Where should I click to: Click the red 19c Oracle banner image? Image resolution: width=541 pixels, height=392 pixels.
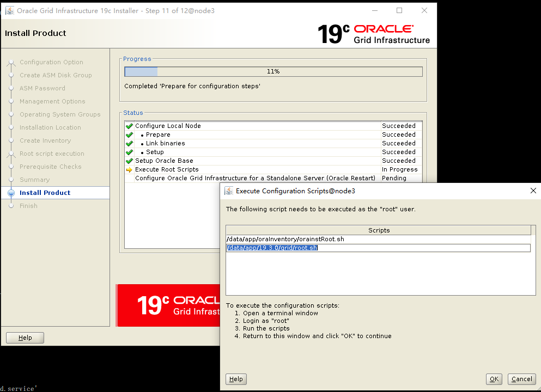[x=168, y=305]
